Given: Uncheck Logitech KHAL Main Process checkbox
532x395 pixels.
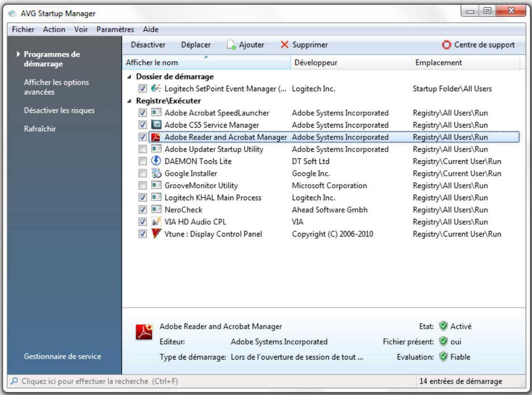Looking at the screenshot, I should [x=142, y=197].
